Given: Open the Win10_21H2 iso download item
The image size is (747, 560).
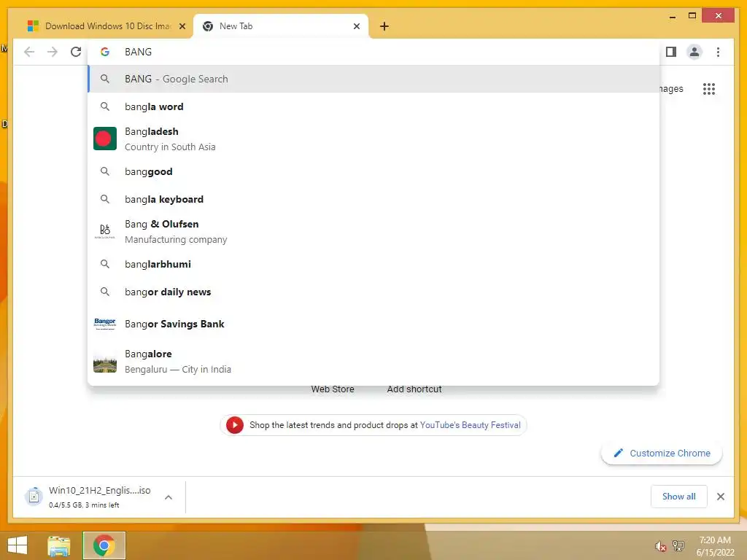Looking at the screenshot, I should click(99, 497).
